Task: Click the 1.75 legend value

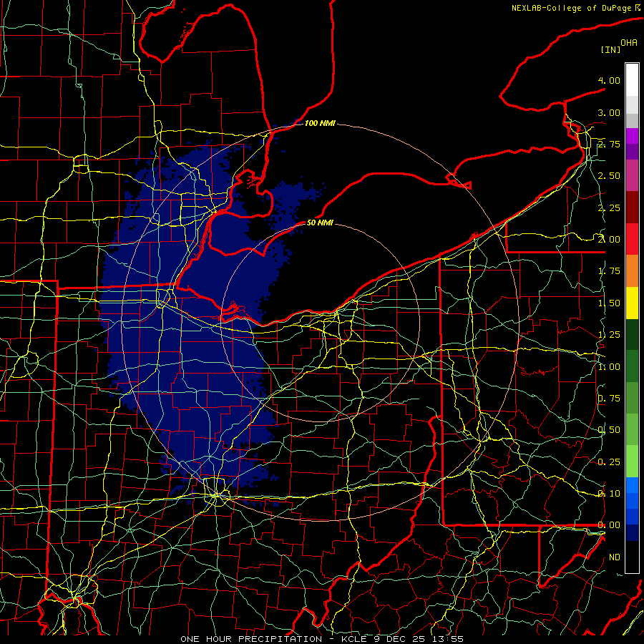Action: pos(609,271)
